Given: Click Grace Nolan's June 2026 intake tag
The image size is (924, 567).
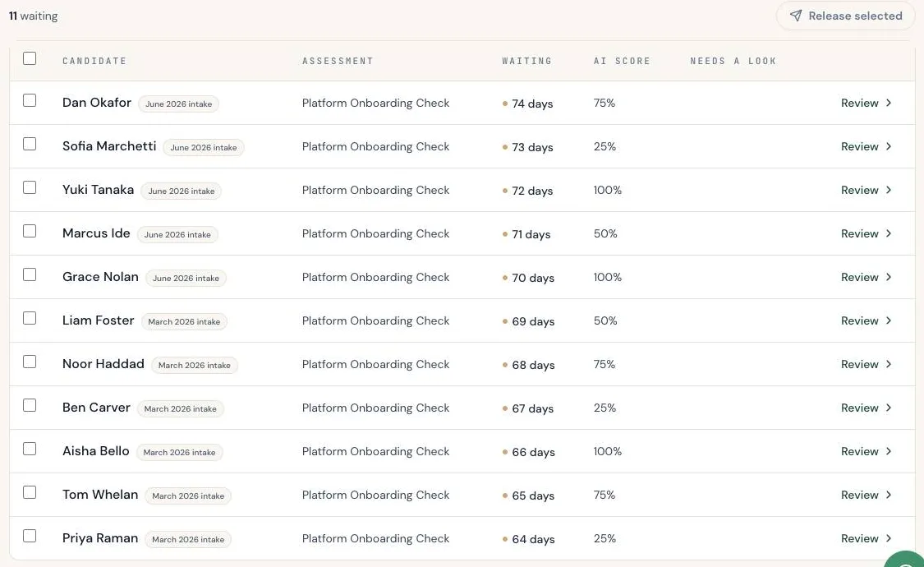Looking at the screenshot, I should (186, 279).
